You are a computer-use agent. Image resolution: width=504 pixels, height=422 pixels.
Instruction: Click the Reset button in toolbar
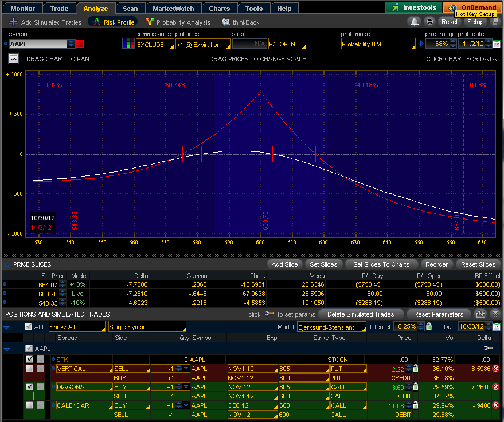(450, 22)
